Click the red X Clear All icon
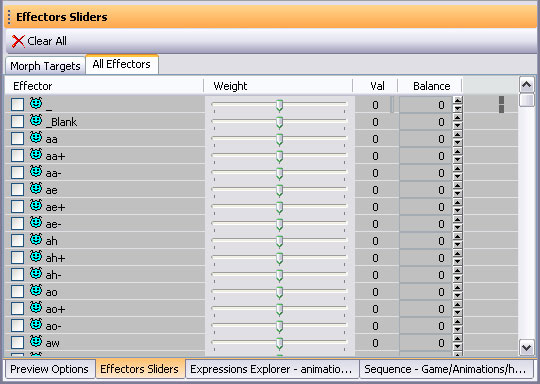The height and width of the screenshot is (384, 540). [x=18, y=41]
